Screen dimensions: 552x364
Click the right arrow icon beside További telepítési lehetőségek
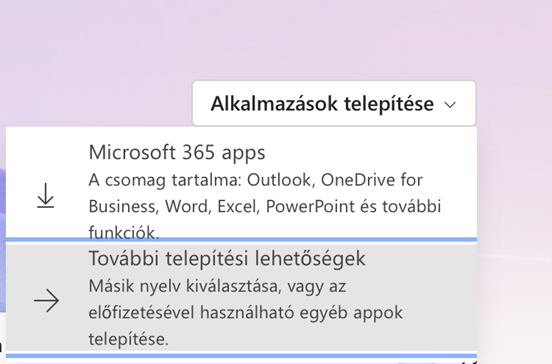pyautogui.click(x=46, y=301)
